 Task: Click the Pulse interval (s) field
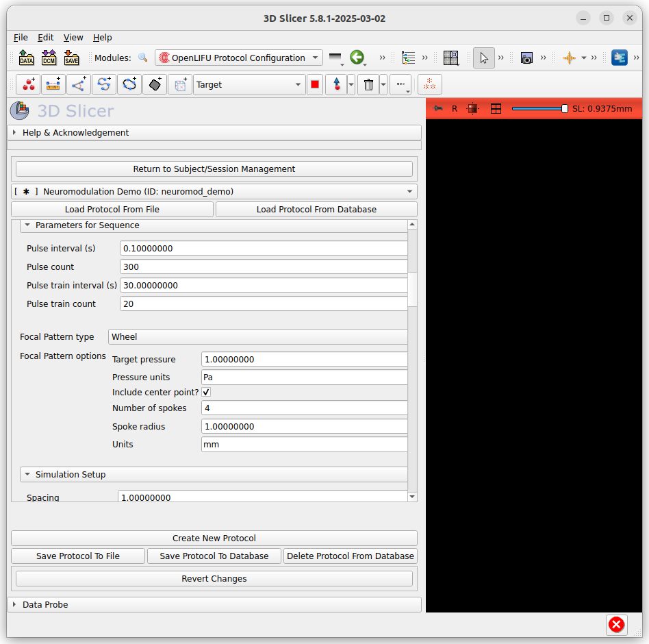pos(264,249)
